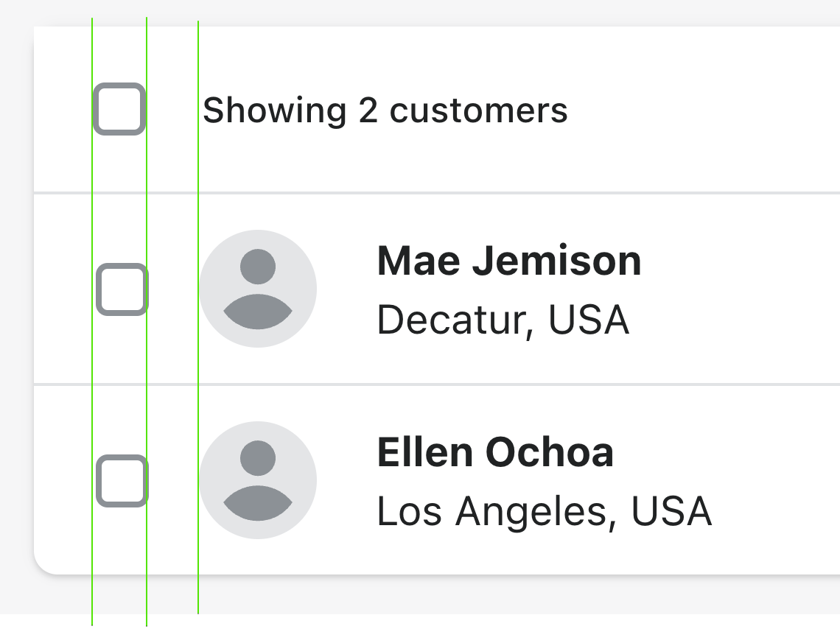840x629 pixels.
Task: Click the avatar circle above Ellen Ochoa's checkbox
Action: point(258,479)
